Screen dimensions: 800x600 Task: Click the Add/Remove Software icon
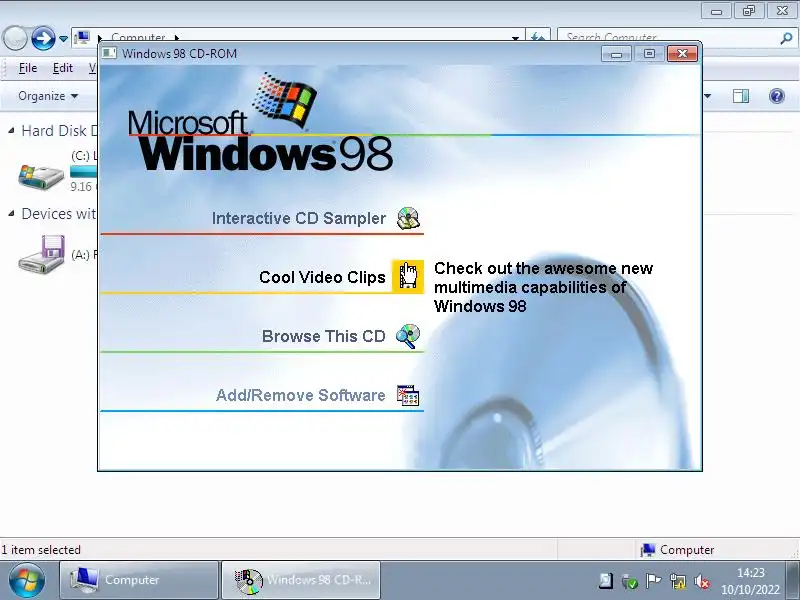pos(408,395)
